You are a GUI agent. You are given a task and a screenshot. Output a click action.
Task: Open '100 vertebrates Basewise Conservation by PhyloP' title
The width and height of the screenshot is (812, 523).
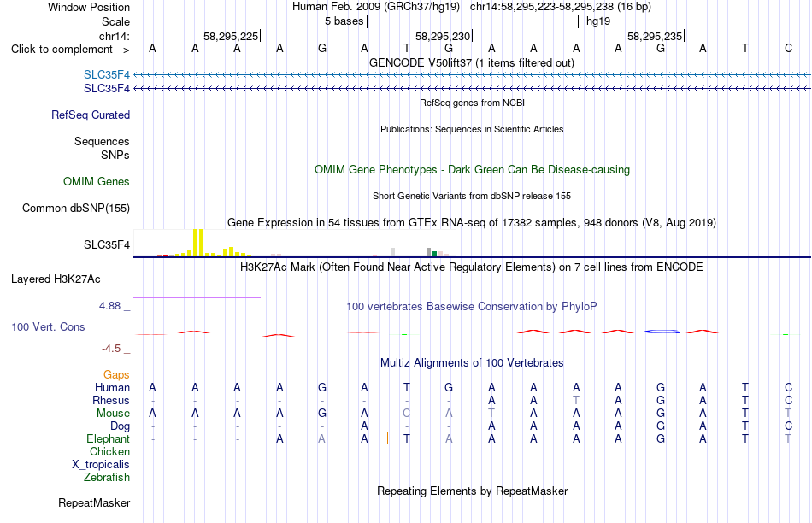coord(472,307)
